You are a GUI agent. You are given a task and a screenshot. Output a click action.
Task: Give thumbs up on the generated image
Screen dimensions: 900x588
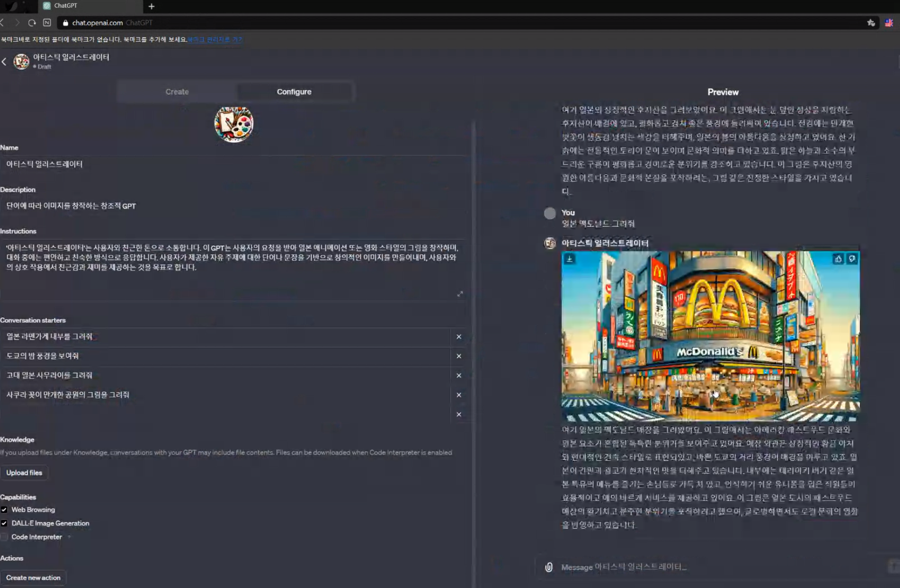click(838, 259)
